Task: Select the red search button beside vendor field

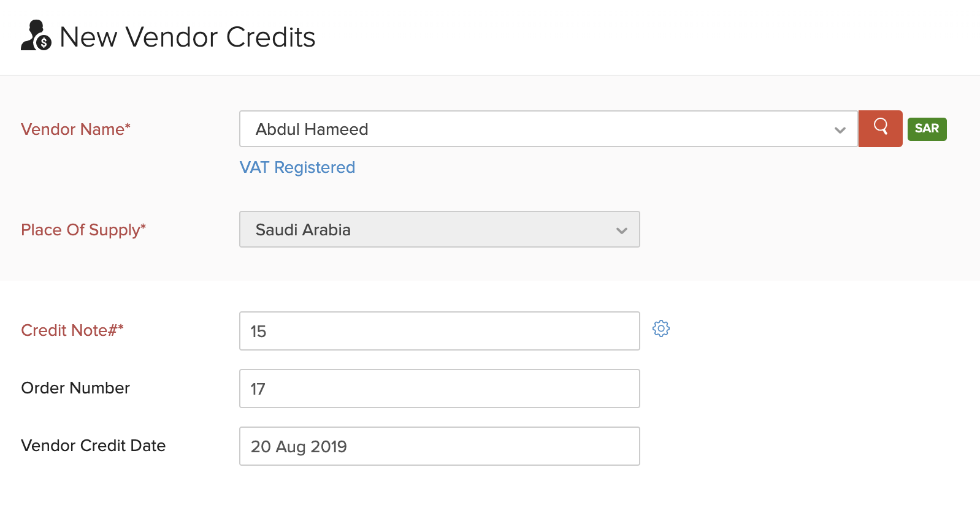Action: pyautogui.click(x=880, y=129)
